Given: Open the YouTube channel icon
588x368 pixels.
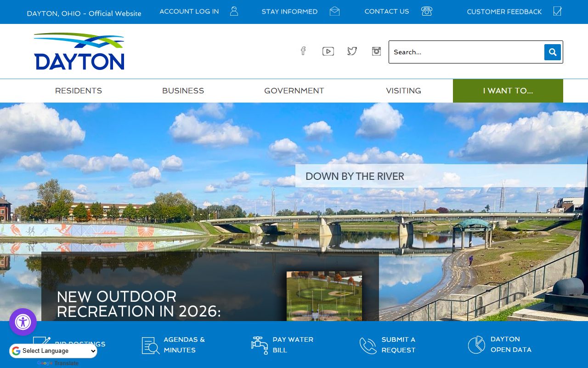Looking at the screenshot, I should click(x=328, y=52).
